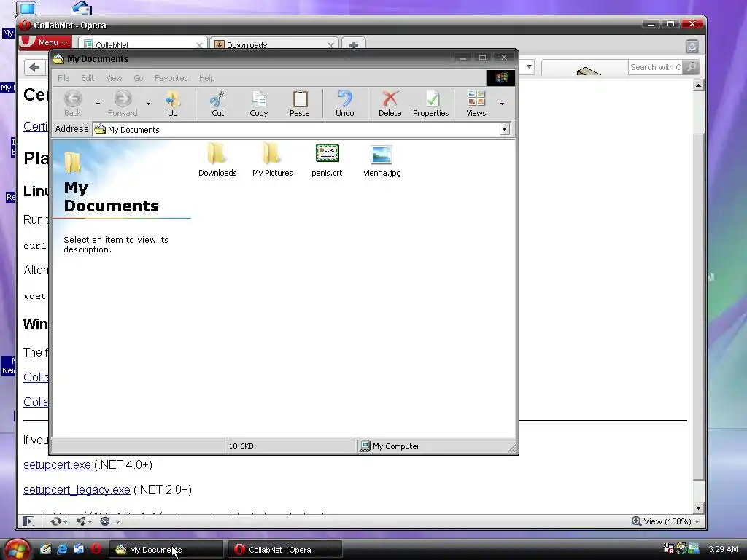Toggle the Opera panel button in status bar
The width and height of the screenshot is (747, 560).
point(28,521)
